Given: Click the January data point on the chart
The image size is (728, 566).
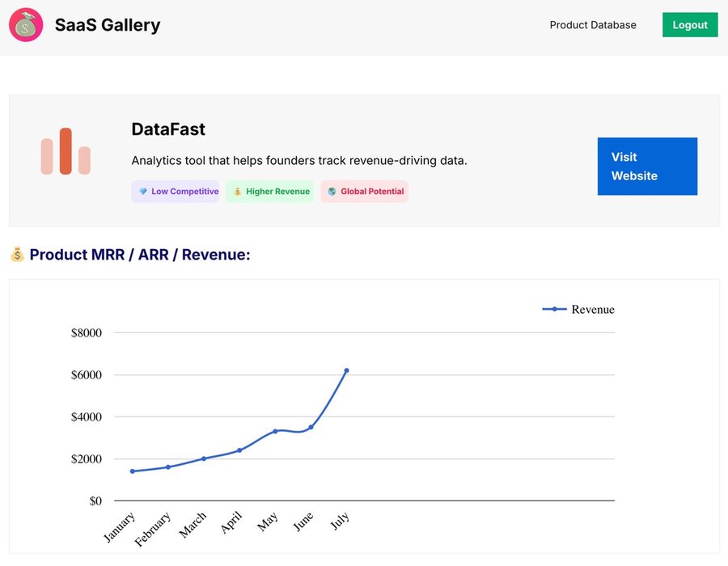Looking at the screenshot, I should click(133, 471).
